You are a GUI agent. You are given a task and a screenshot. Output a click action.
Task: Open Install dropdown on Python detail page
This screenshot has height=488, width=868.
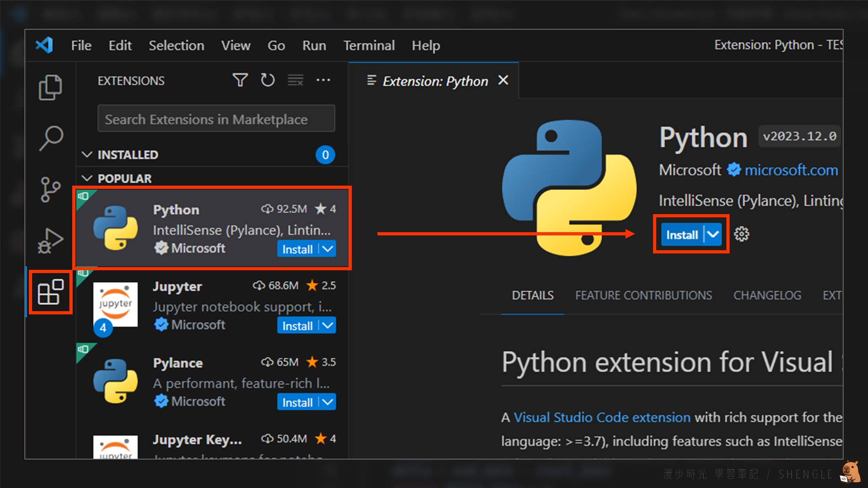click(x=713, y=234)
